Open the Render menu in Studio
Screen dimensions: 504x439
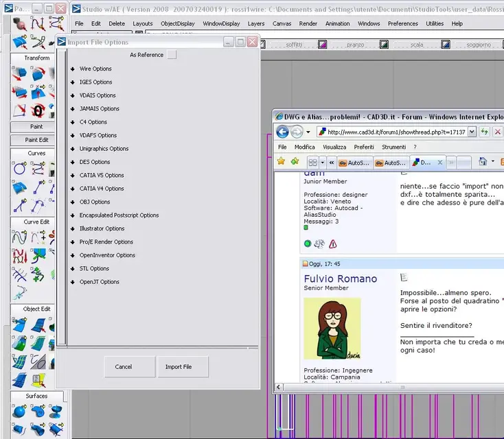pyautogui.click(x=308, y=24)
